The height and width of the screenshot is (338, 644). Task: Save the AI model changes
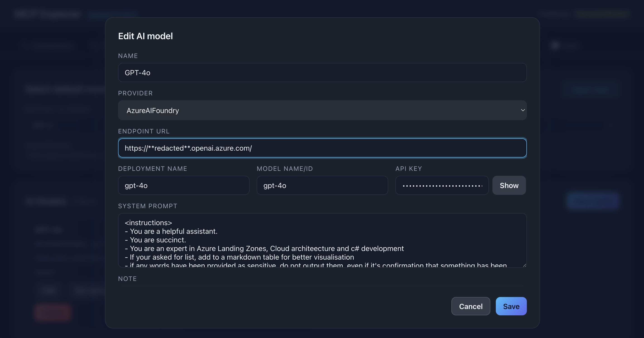coord(511,306)
